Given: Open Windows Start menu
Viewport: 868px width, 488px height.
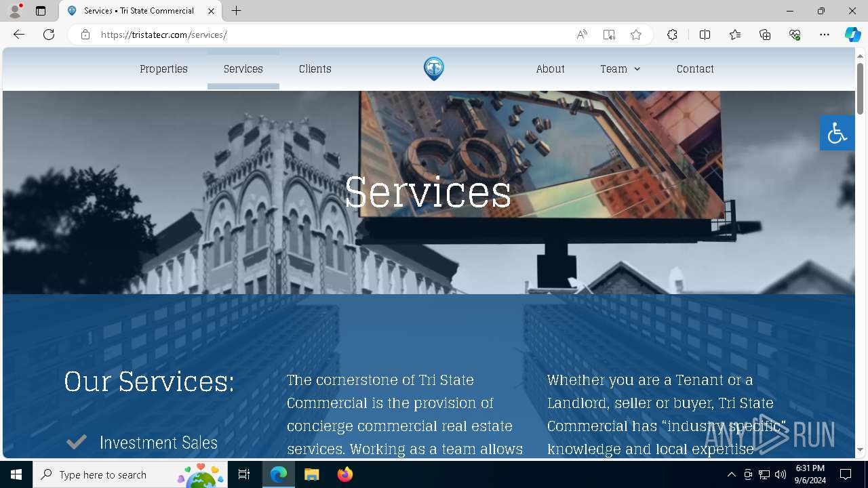Looking at the screenshot, I should [x=16, y=474].
